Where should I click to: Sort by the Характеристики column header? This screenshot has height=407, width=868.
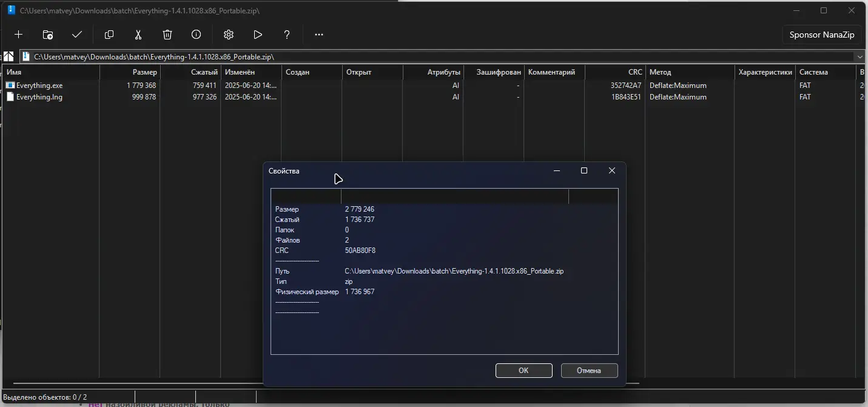coord(765,72)
